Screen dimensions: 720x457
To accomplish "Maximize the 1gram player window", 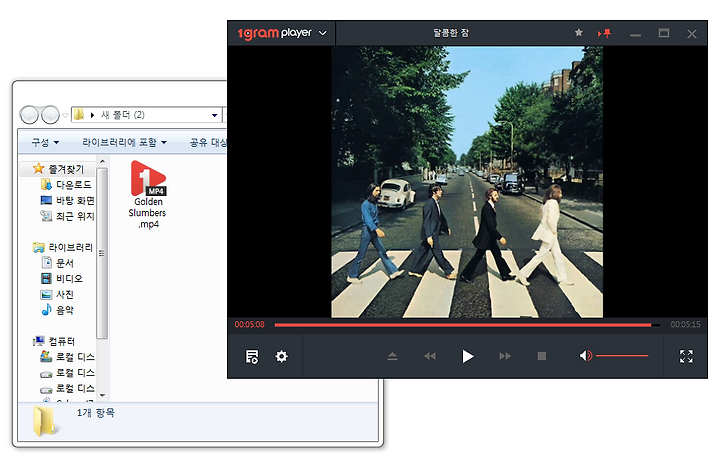I will coord(664,33).
